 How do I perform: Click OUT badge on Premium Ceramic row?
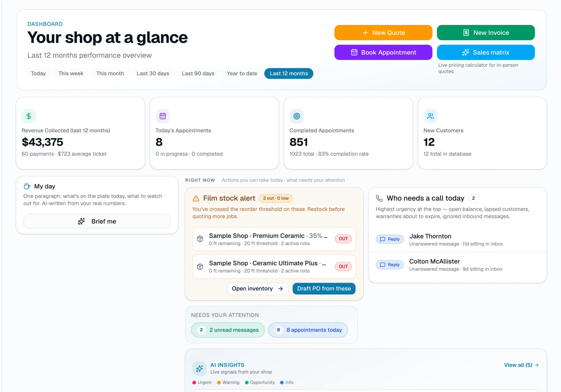coord(343,239)
